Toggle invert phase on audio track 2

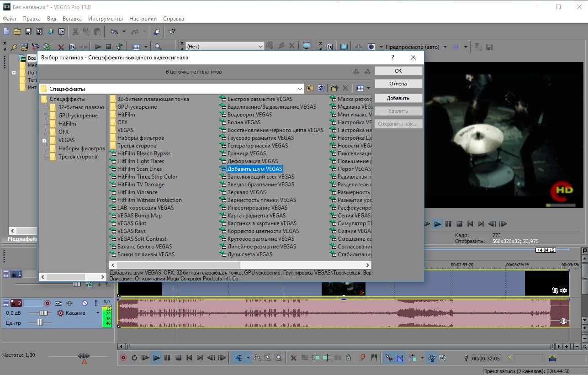[x=58, y=303]
